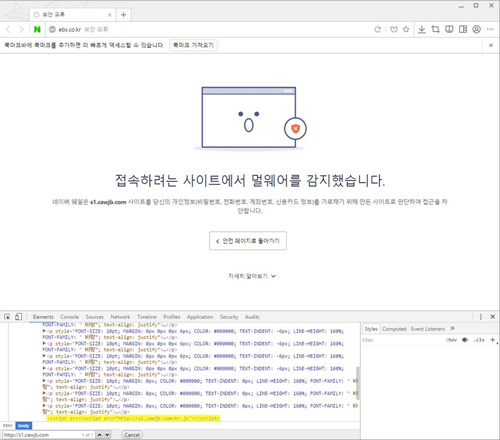Switch to the Elements tab

coord(43,317)
